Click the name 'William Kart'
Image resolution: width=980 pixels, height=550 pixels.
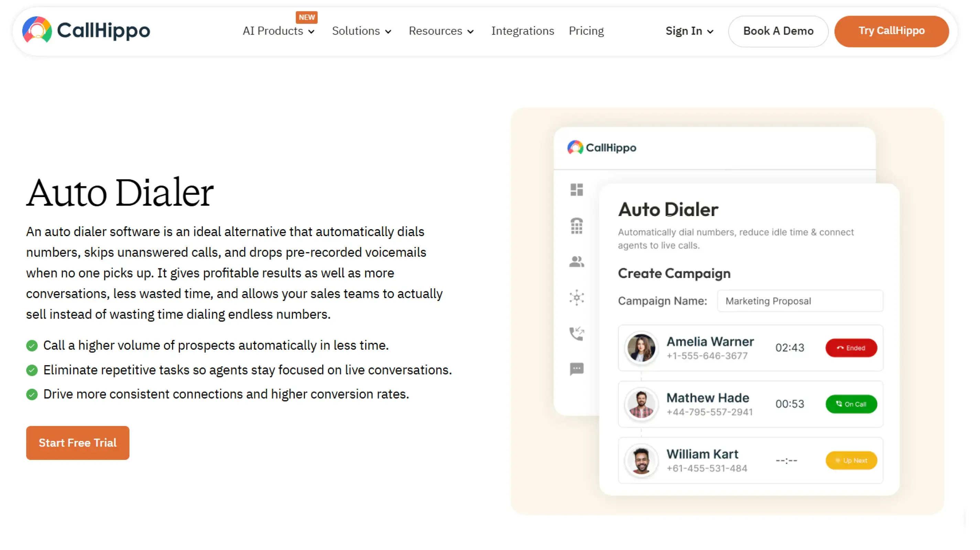[x=702, y=454]
